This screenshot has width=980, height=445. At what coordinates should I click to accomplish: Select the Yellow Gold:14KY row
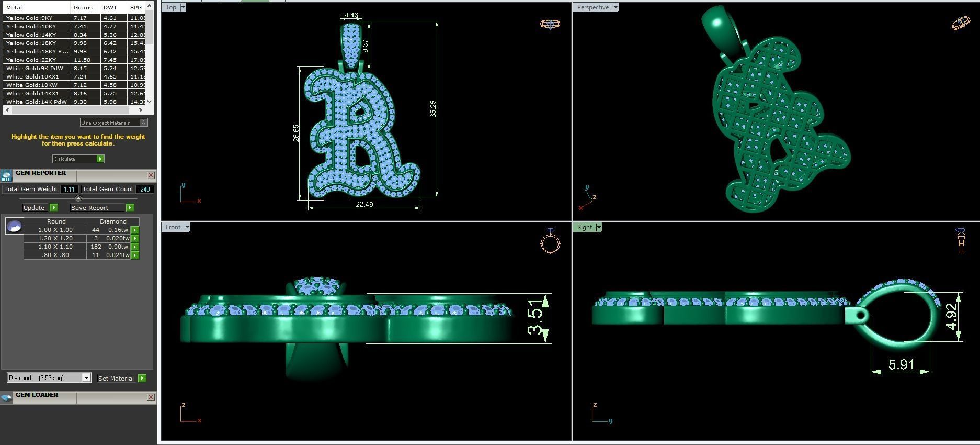[x=74, y=35]
